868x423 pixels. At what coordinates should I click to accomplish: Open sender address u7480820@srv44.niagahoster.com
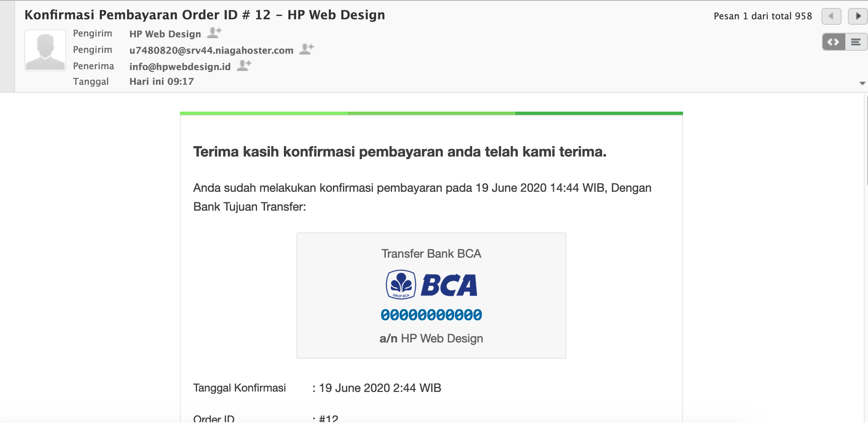click(x=211, y=50)
